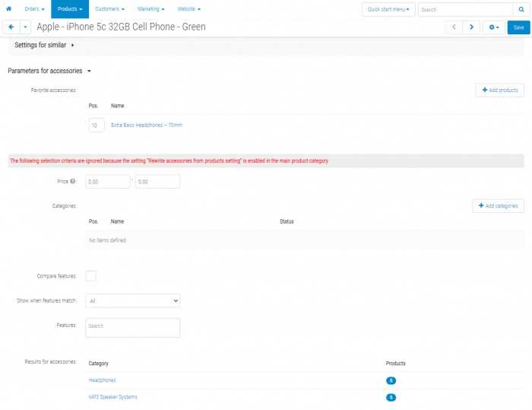Click the Features search box
The height and width of the screenshot is (410, 532).
133,327
